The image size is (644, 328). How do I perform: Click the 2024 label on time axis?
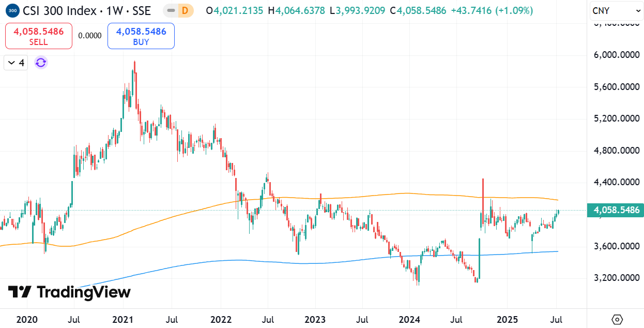(410, 319)
